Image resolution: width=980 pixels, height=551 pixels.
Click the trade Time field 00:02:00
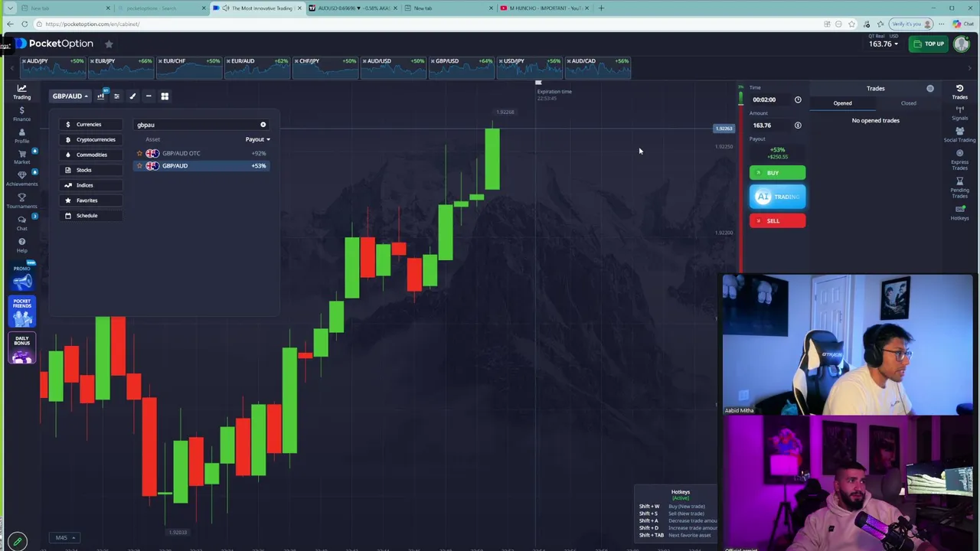(769, 99)
